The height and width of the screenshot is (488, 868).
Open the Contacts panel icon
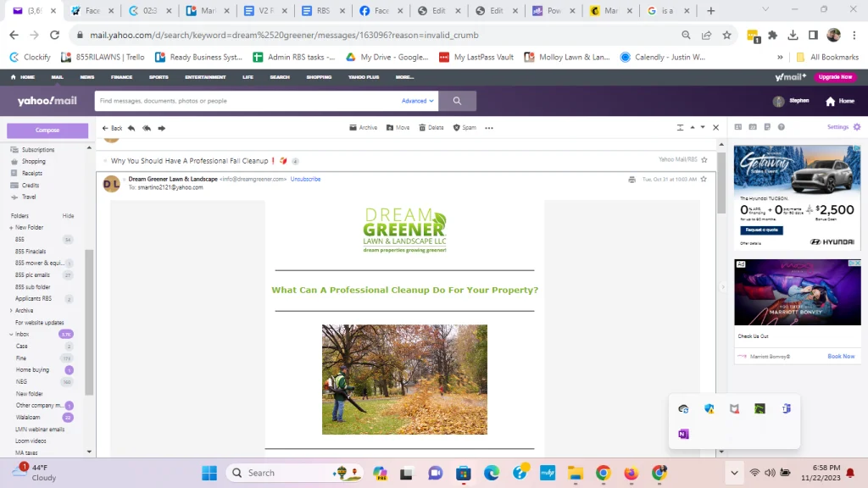pos(738,127)
